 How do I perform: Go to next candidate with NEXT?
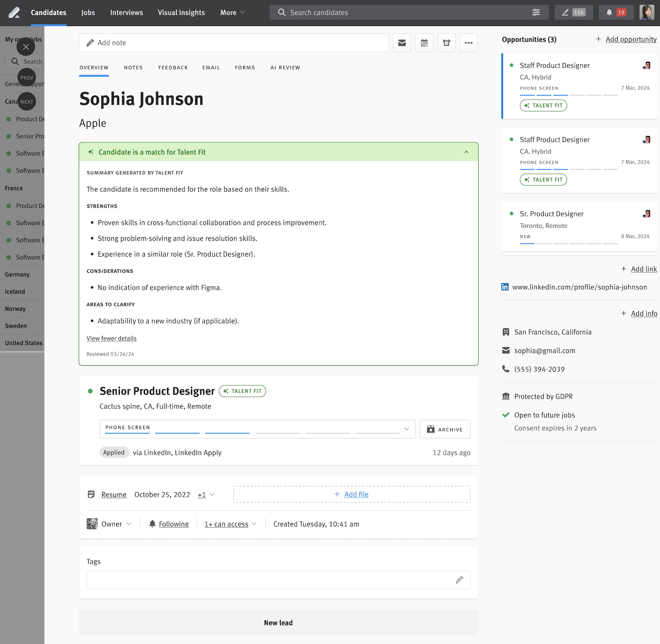coord(27,102)
